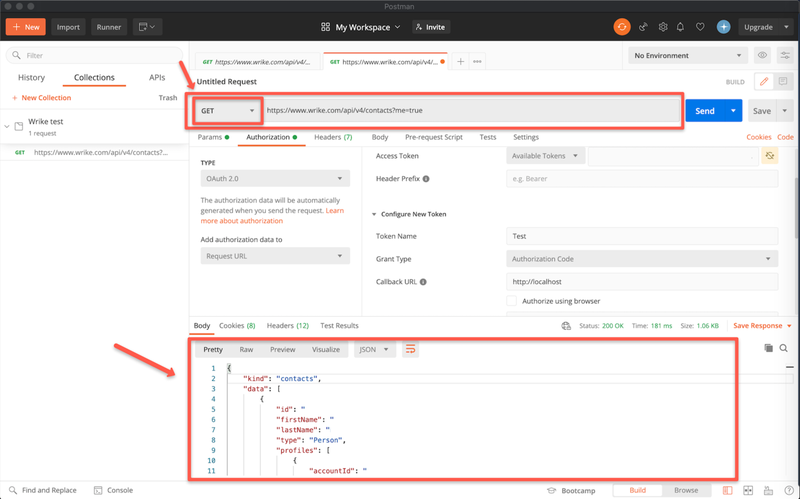The height and width of the screenshot is (499, 800).
Task: Open the Send options arrow
Action: pos(734,111)
